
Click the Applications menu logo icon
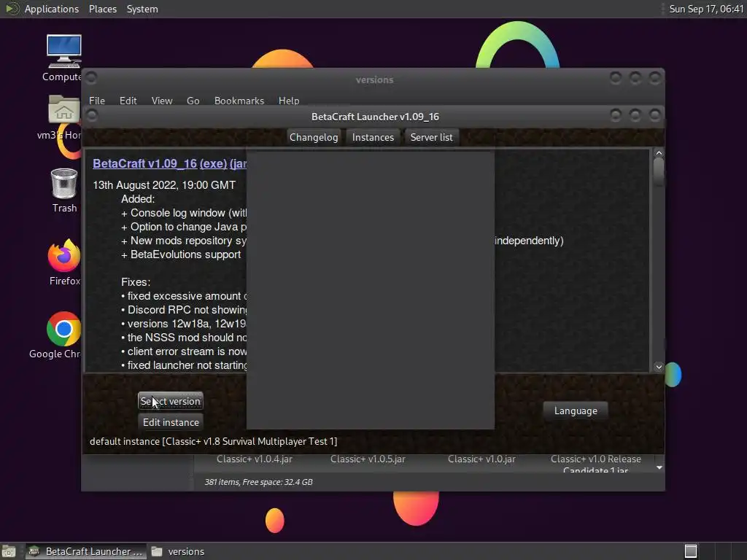(x=12, y=9)
